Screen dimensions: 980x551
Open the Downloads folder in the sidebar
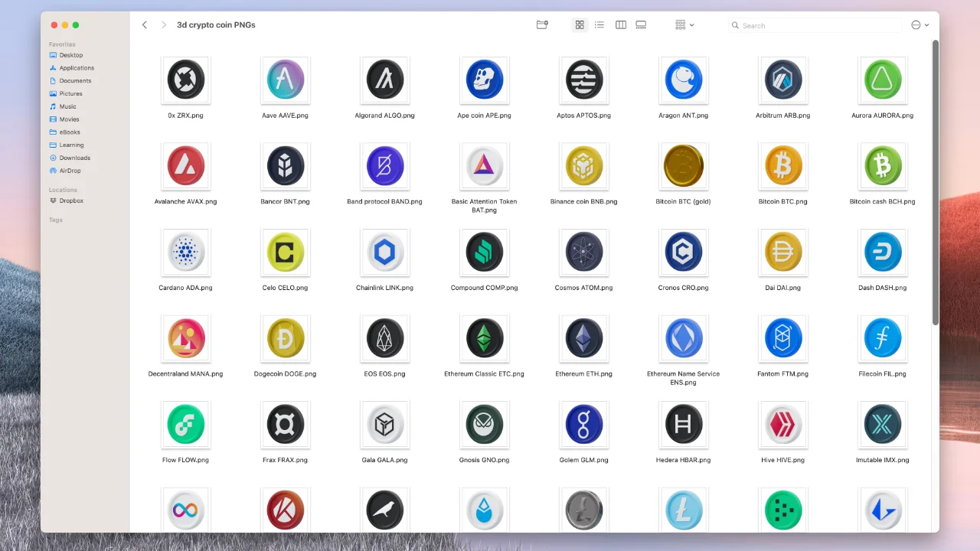click(73, 158)
